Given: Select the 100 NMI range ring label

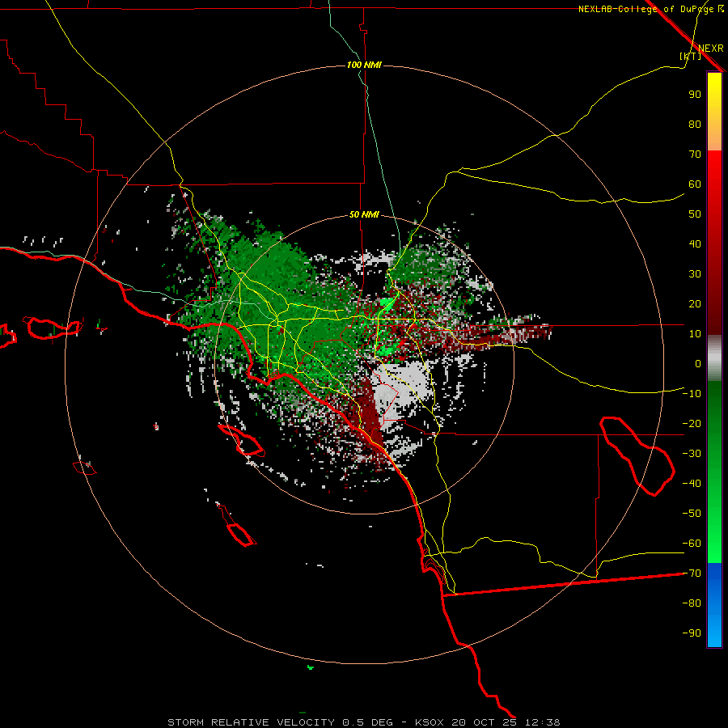Looking at the screenshot, I should click(364, 65).
